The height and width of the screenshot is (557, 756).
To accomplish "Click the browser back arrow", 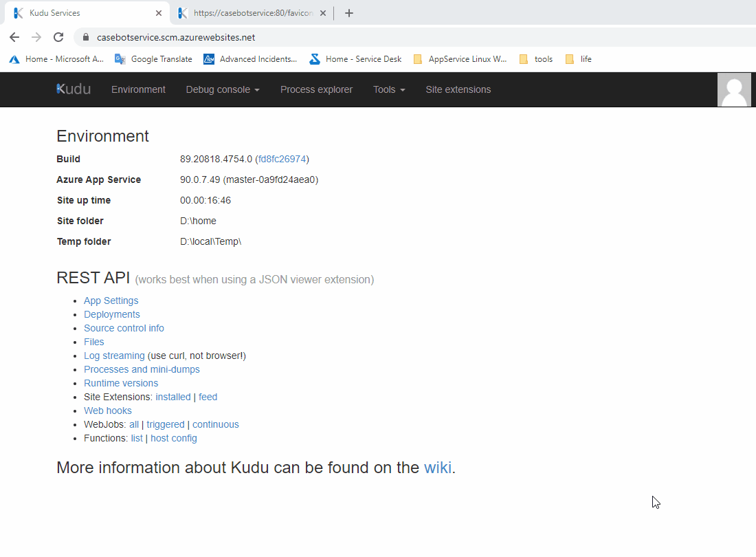I will [14, 37].
